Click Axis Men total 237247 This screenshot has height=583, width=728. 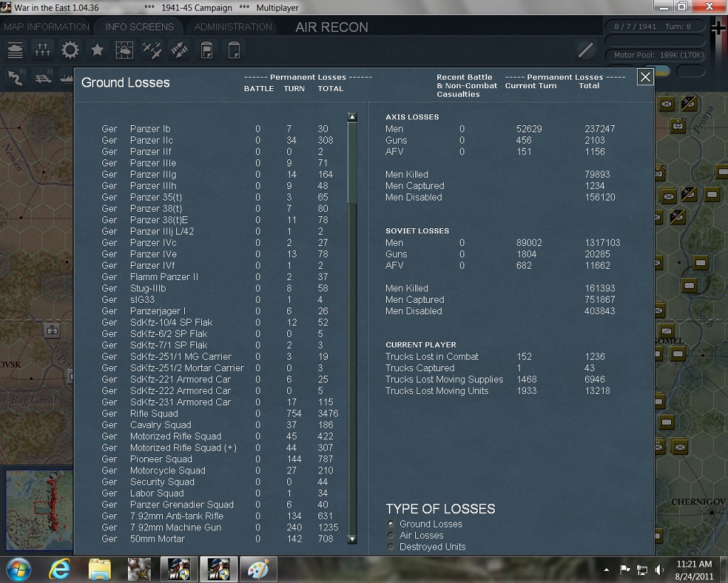(600, 129)
